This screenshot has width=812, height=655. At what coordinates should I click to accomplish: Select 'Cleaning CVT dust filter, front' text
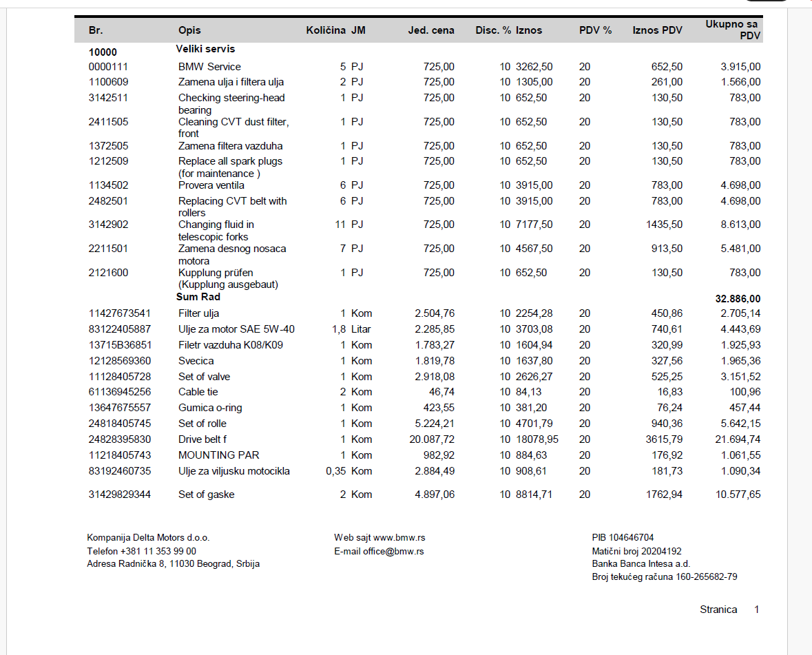pos(233,127)
